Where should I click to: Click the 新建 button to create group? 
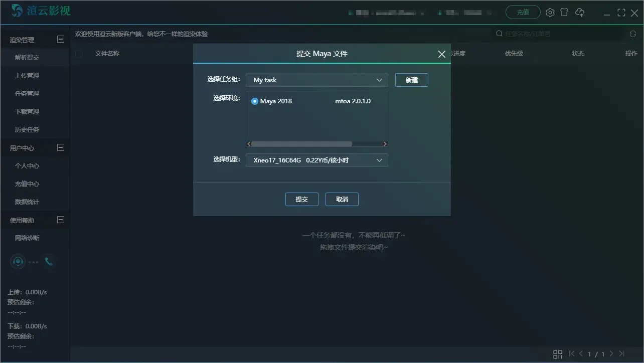point(411,79)
